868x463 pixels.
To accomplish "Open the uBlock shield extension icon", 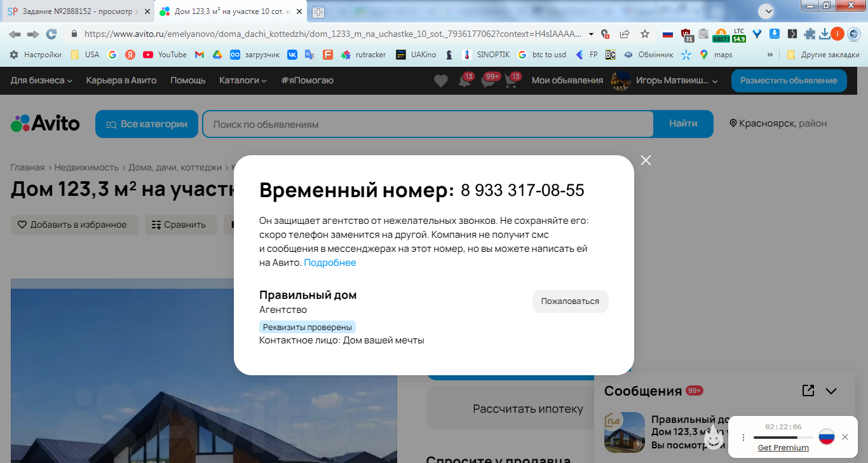I will point(687,35).
